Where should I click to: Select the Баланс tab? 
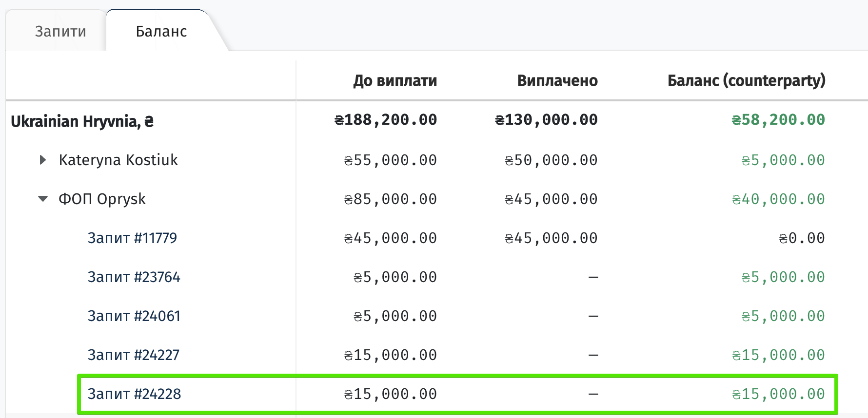(x=161, y=31)
